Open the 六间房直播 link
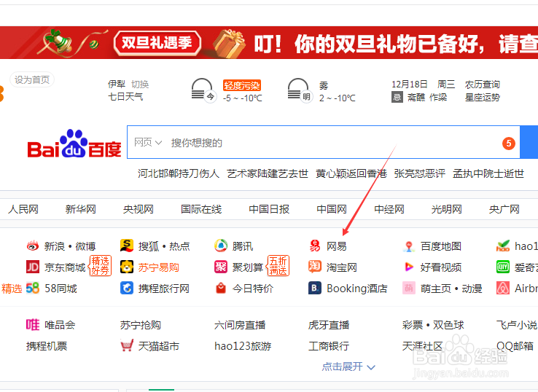The width and height of the screenshot is (538, 392). [240, 325]
